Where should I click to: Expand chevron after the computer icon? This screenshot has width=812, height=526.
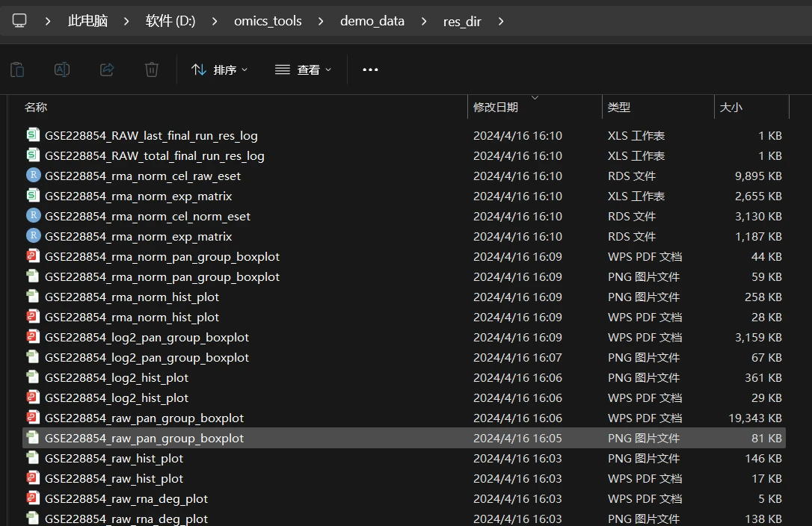[x=48, y=21]
